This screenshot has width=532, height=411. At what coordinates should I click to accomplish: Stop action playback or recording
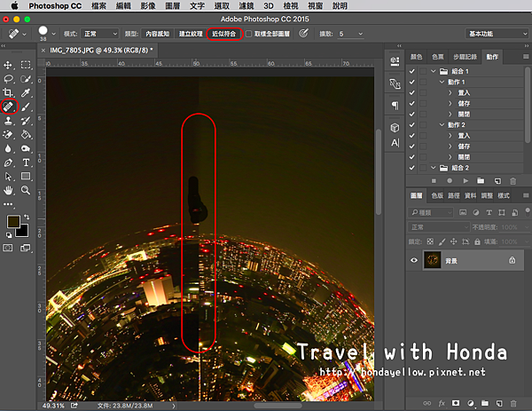pyautogui.click(x=434, y=181)
